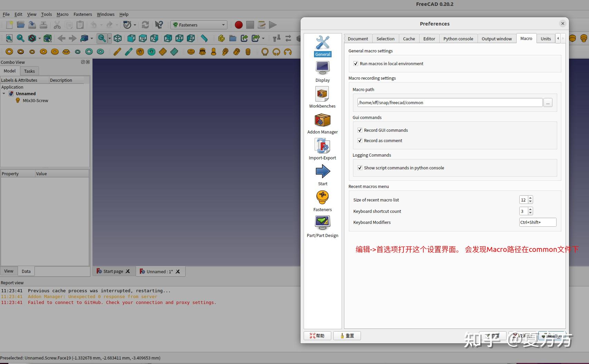Click the Create group folder icon
The image size is (589, 364).
coord(233,38)
